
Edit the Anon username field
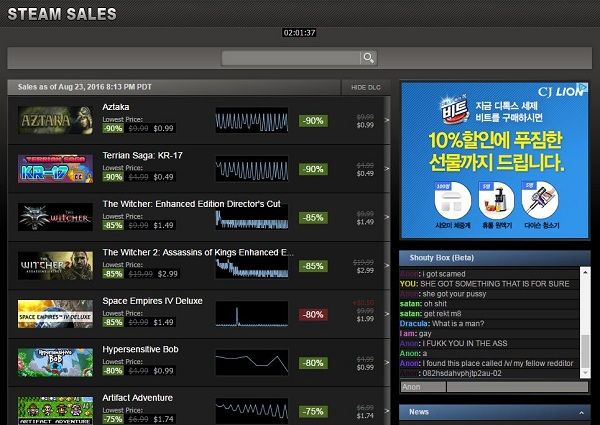[423, 387]
